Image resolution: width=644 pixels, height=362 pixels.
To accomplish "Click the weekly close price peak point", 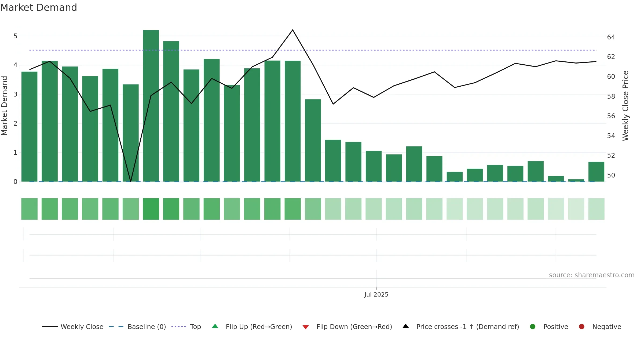I will 292,30.
